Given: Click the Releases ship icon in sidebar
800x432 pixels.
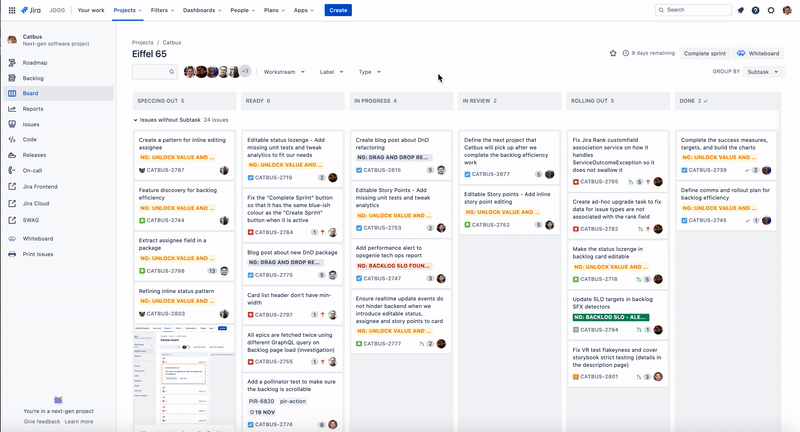Looking at the screenshot, I should 12,155.
